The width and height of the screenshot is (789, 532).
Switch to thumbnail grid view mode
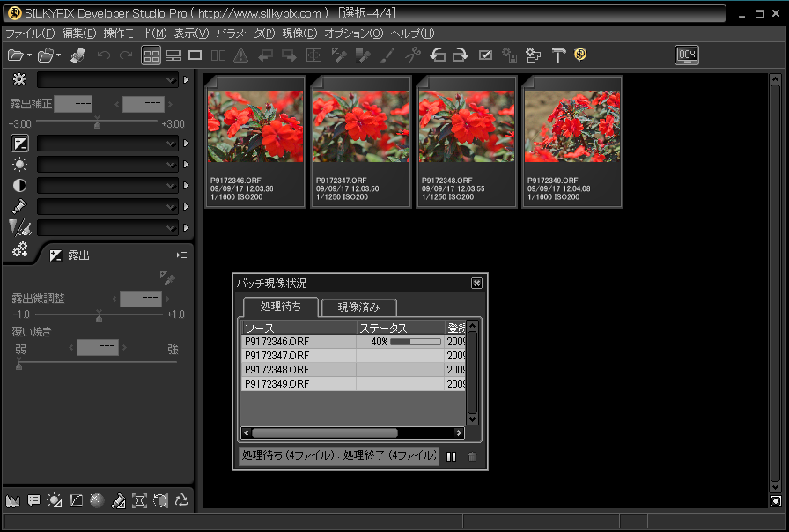click(x=151, y=55)
